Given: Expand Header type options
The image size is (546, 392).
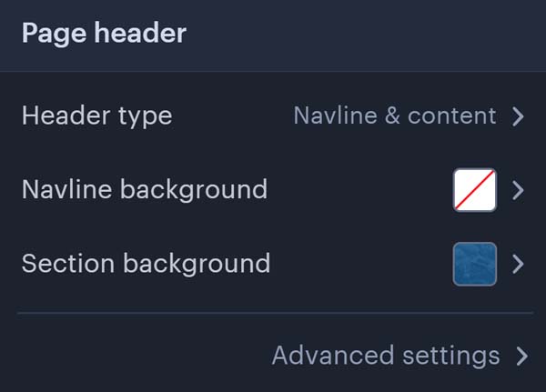Looking at the screenshot, I should click(273, 116).
